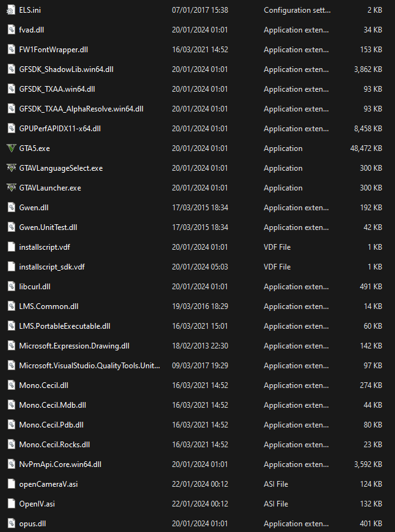Click the Gwen.UnitTest.dll file name
The height and width of the screenshot is (532, 395).
pos(48,227)
